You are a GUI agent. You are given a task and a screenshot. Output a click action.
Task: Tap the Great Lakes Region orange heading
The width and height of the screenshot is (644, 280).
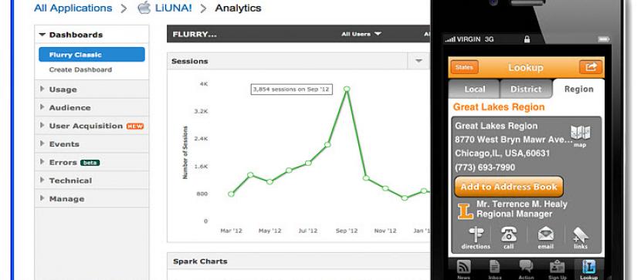click(499, 107)
